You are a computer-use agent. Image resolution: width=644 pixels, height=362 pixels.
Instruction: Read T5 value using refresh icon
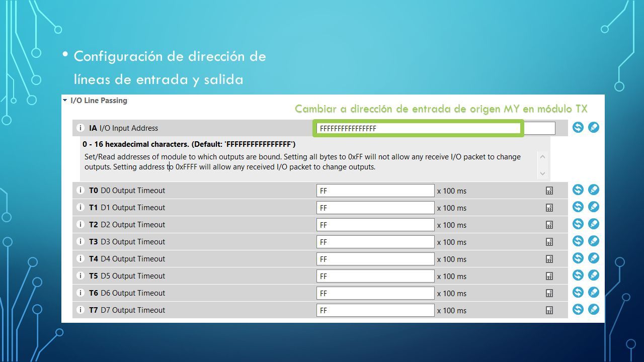coord(578,275)
